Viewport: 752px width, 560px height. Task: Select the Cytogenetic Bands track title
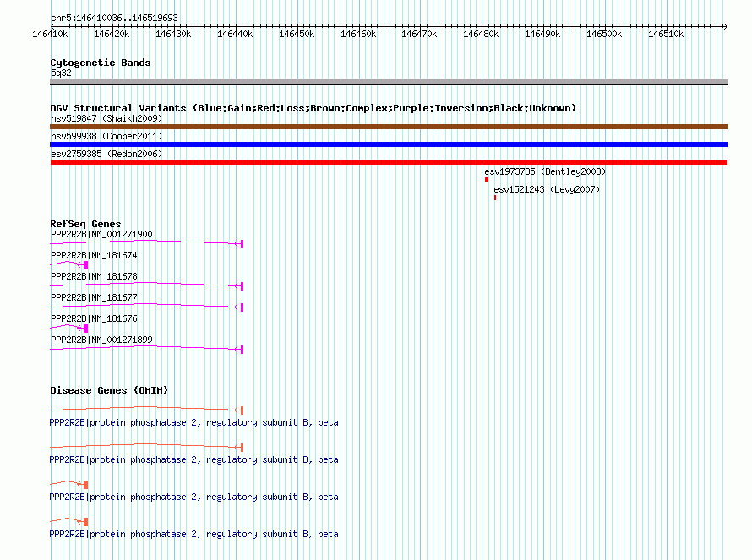click(101, 63)
